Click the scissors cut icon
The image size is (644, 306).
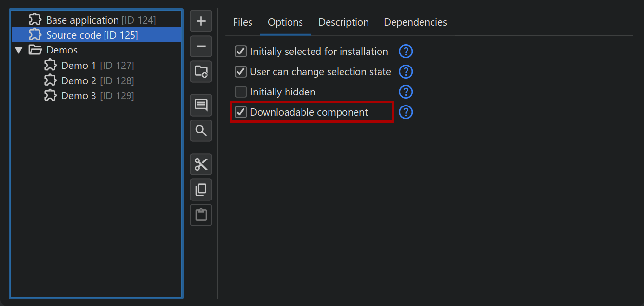click(x=201, y=164)
